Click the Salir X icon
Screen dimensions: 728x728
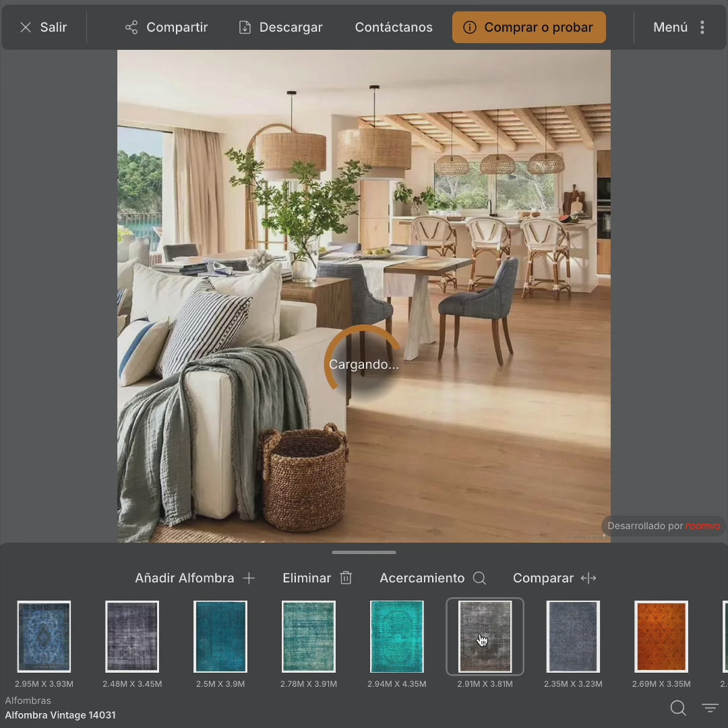pyautogui.click(x=26, y=28)
